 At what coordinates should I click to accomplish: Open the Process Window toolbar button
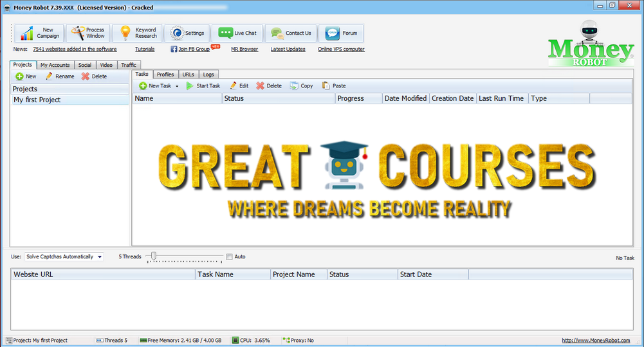[88, 33]
